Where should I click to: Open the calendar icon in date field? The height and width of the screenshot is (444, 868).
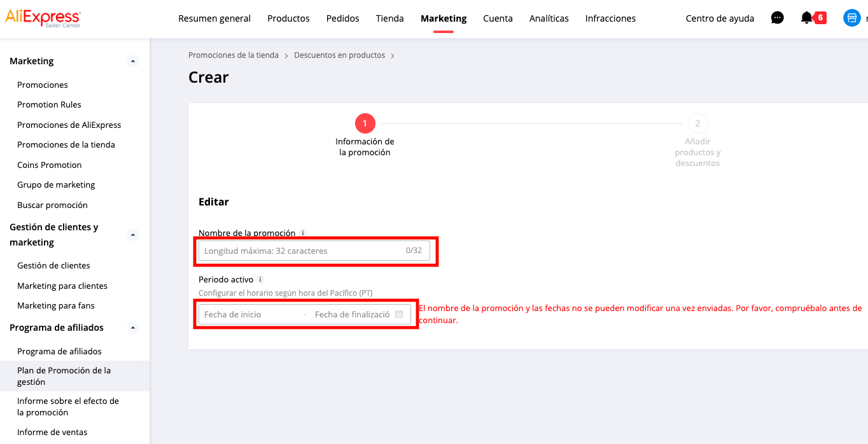(x=399, y=314)
